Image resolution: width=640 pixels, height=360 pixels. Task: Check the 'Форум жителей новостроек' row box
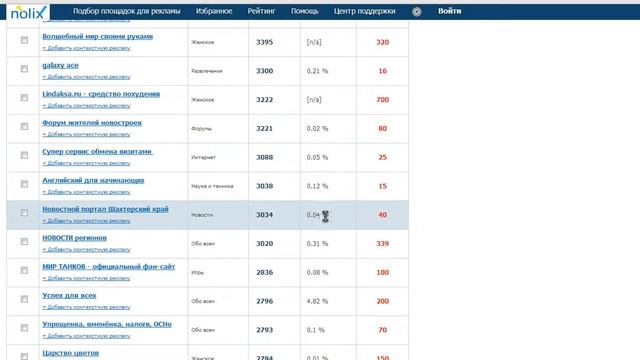coord(24,126)
